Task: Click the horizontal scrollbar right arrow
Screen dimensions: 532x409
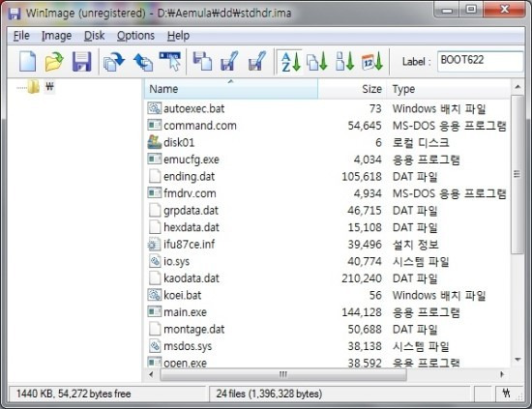Action: pos(502,375)
